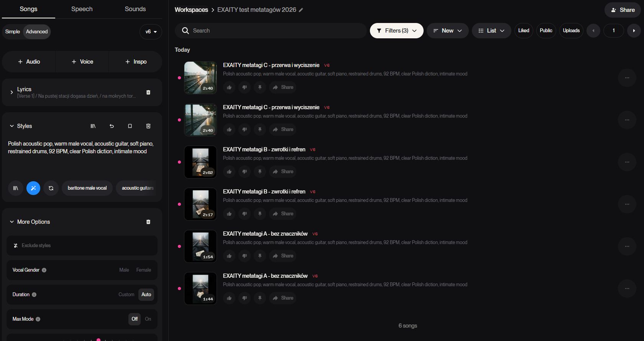644x341 pixels.
Task: Go to the previous page arrow
Action: 593,31
